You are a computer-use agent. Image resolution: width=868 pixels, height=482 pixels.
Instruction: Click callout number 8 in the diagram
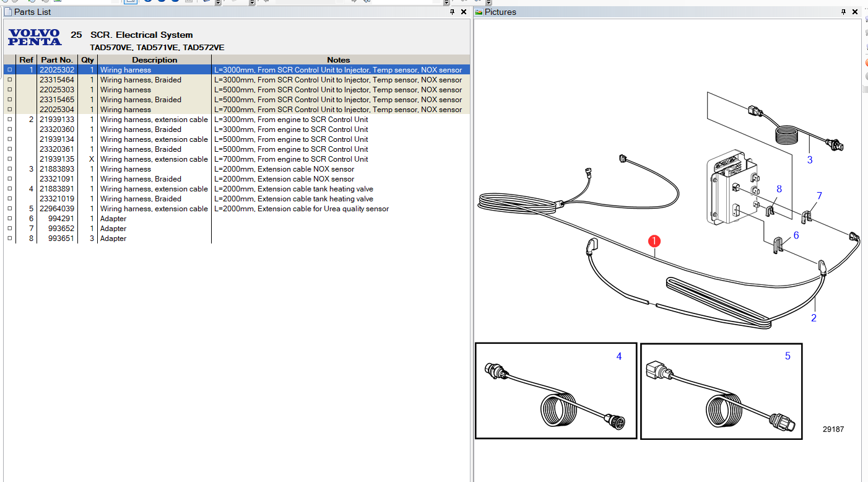(x=779, y=189)
